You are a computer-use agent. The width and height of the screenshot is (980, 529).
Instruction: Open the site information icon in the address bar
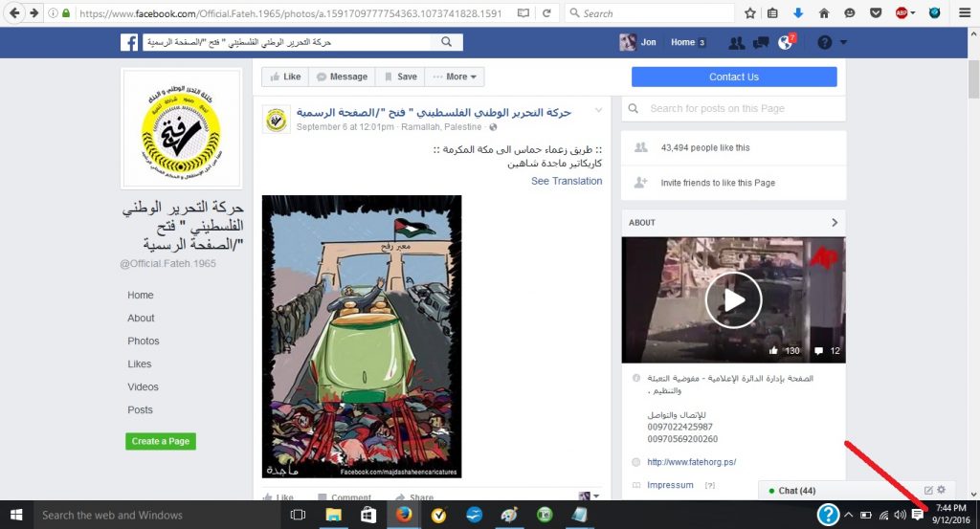[54, 13]
